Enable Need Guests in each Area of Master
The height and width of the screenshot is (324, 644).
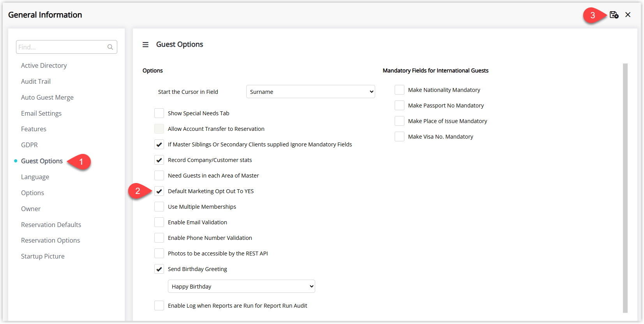(159, 176)
